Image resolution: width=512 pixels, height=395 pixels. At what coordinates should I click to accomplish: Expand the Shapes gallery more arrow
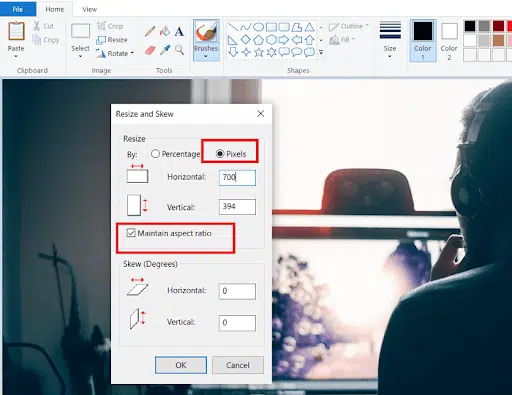pyautogui.click(x=321, y=52)
